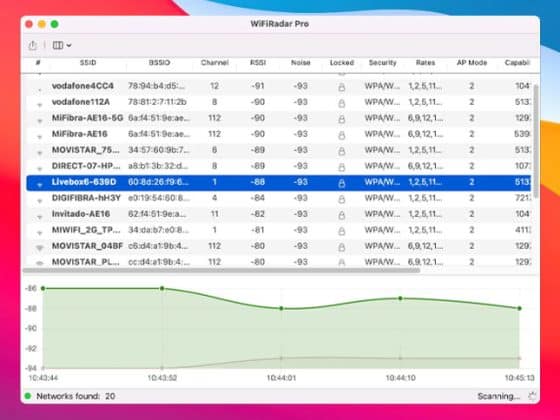Click the lock icon in MIWIFI_2G_TP row
The height and width of the screenshot is (420, 560).
[x=341, y=231]
